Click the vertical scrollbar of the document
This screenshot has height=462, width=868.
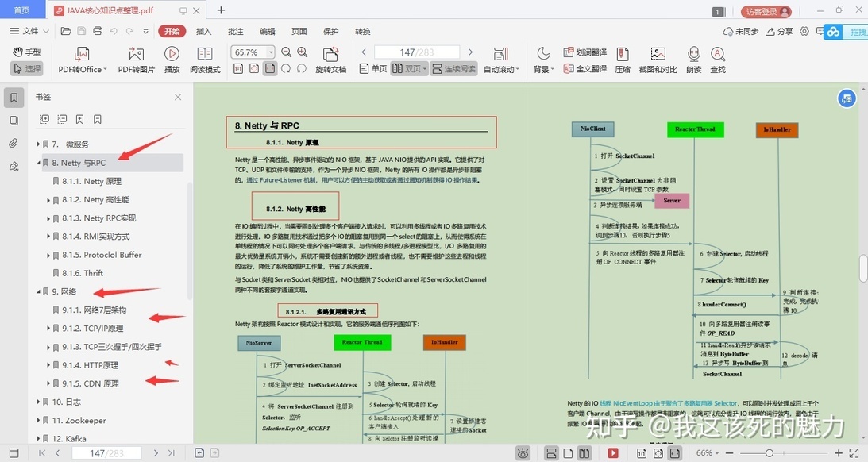863,268
